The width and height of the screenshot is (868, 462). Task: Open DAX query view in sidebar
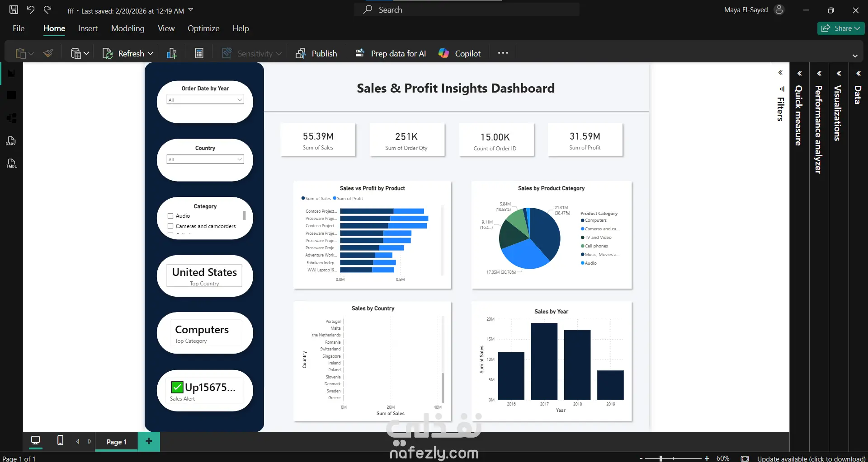pos(11,141)
